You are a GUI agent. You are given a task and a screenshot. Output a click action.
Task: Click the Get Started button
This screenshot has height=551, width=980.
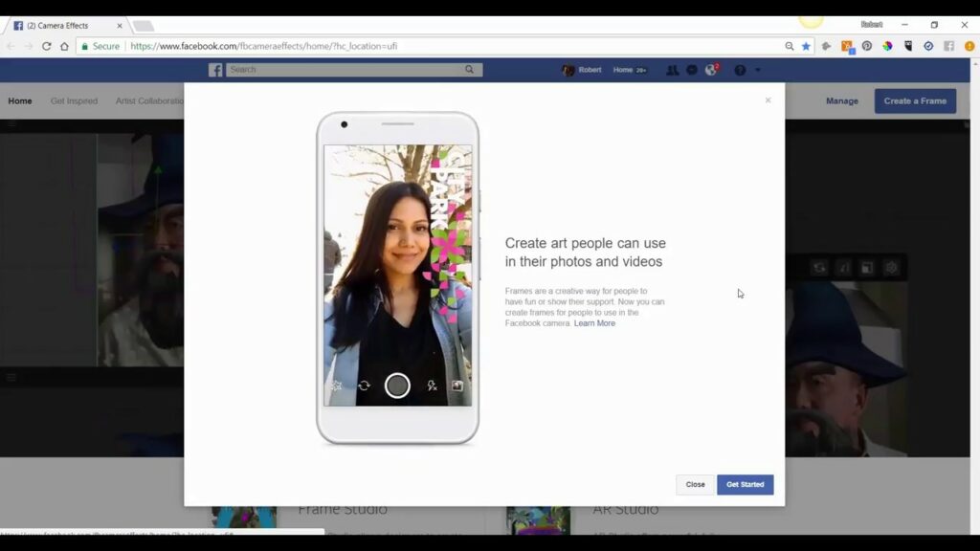(745, 484)
